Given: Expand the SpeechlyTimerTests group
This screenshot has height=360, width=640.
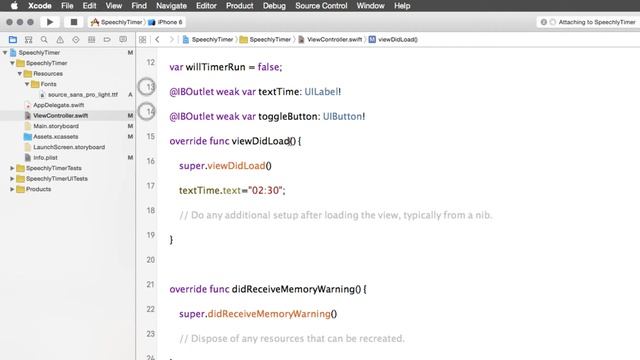Looking at the screenshot, I should pos(12,168).
